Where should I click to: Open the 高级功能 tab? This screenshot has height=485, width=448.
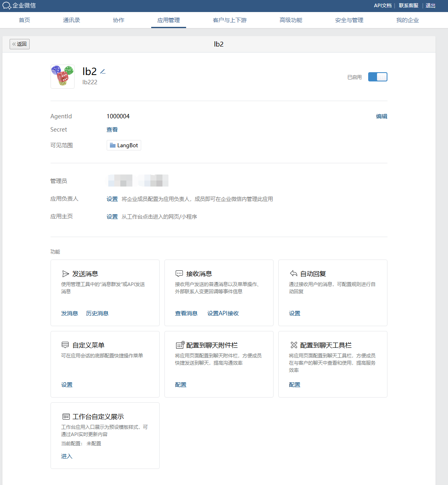pyautogui.click(x=290, y=20)
